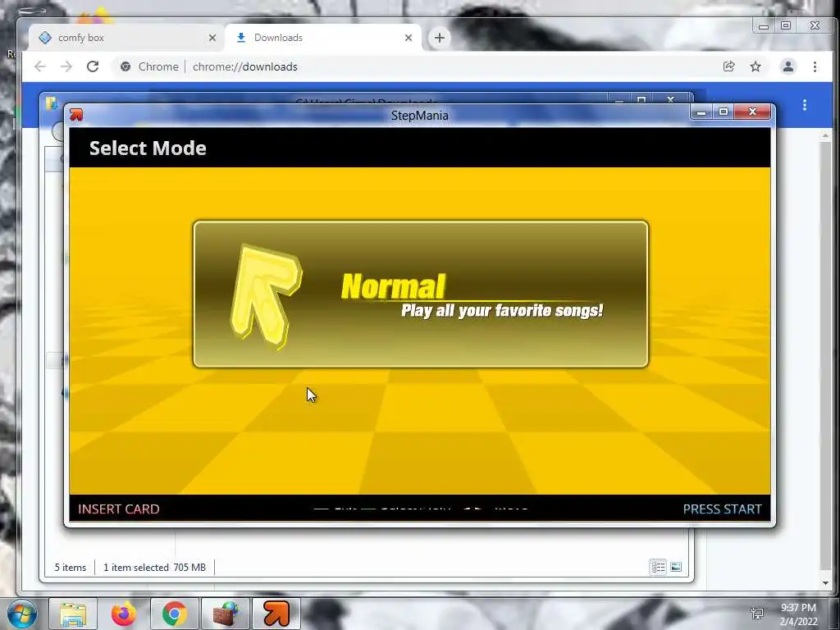This screenshot has width=840, height=630.
Task: Minimize the StepMania window
Action: coord(701,112)
